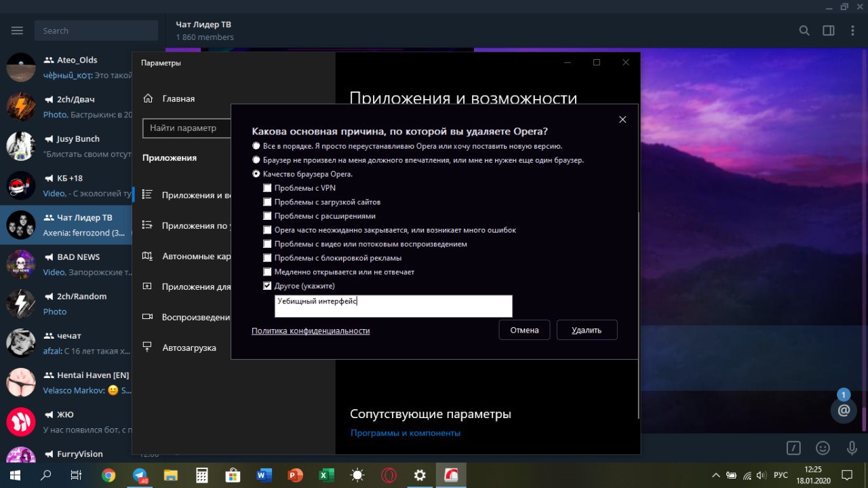Screen dimensions: 868x488
Task: Go to 'Главная' in Settings window
Action: (170, 98)
